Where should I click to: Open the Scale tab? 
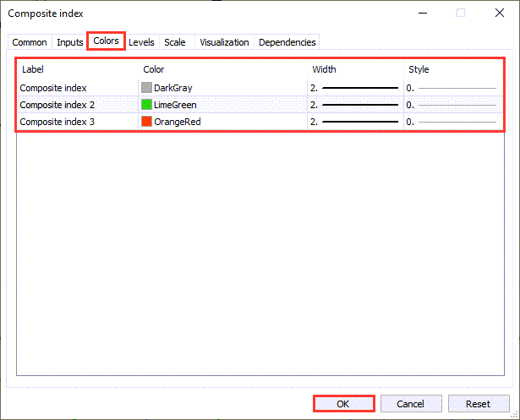175,42
